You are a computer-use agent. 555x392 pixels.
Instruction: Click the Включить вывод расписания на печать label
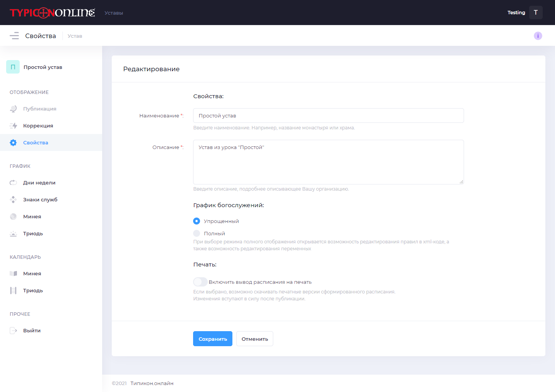point(260,282)
